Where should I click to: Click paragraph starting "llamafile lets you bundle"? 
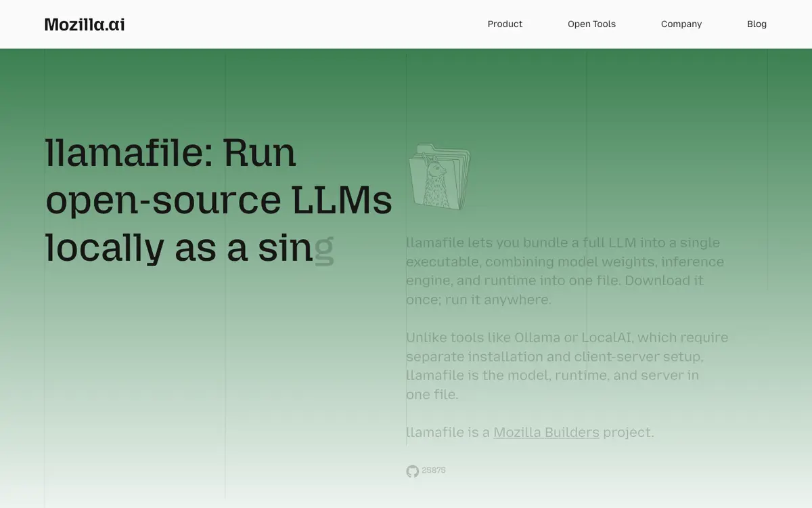565,271
